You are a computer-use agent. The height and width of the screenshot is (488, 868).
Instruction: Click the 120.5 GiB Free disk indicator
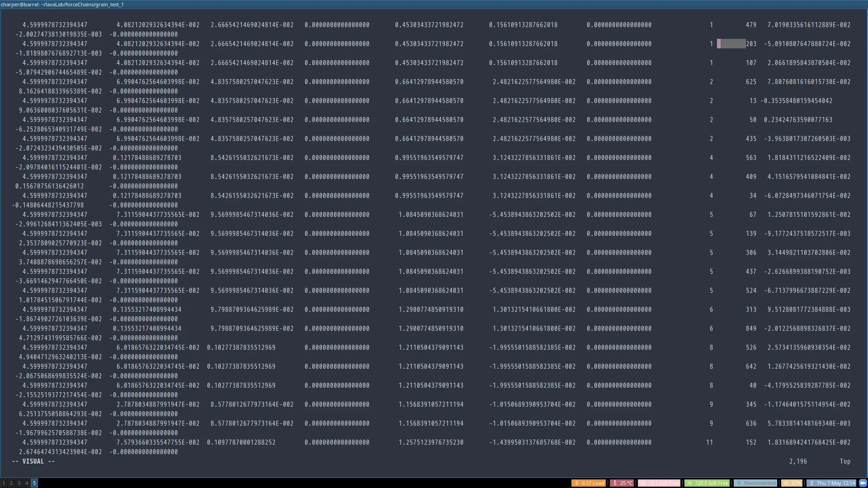[707, 483]
